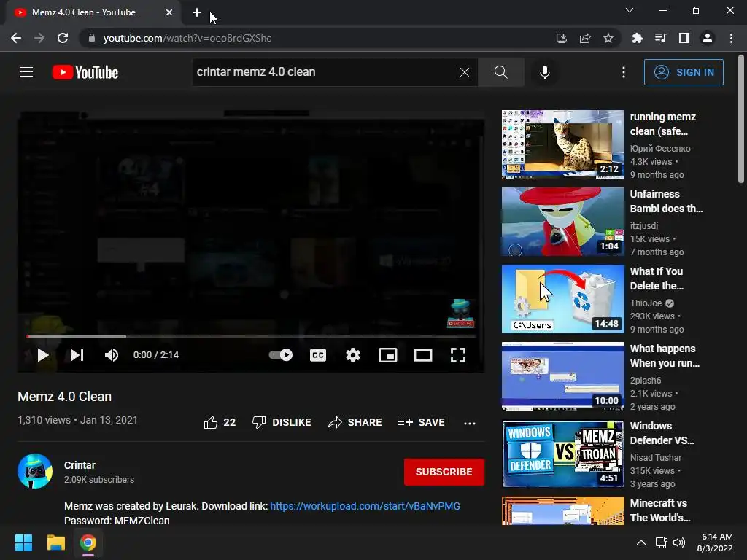Open a new tab
Image resolution: width=747 pixels, height=560 pixels.
click(x=197, y=12)
